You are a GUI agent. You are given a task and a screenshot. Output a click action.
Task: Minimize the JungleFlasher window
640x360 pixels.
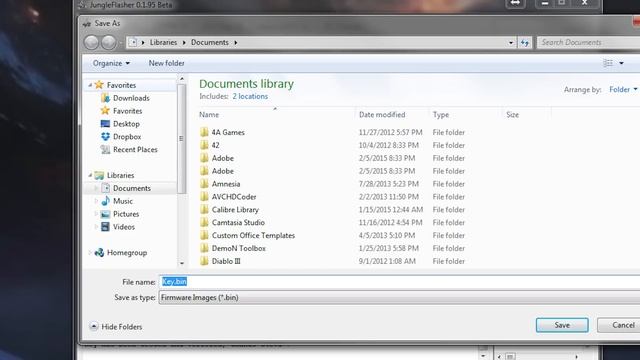point(545,3)
